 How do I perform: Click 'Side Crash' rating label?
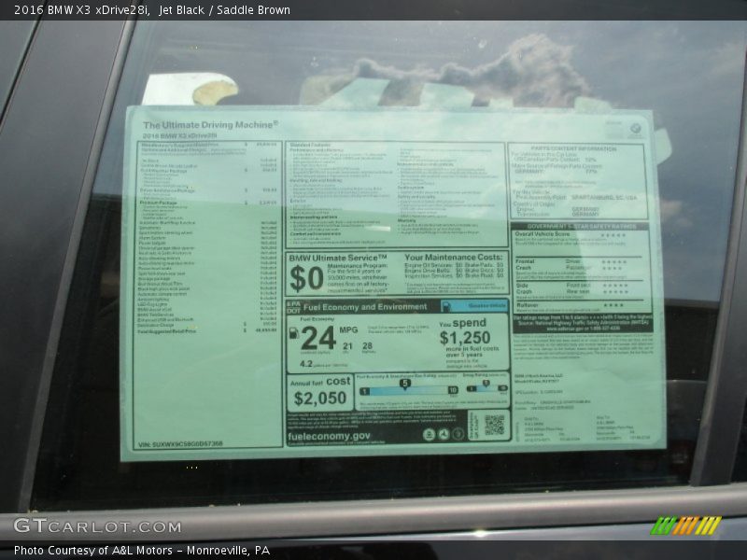pos(524,288)
